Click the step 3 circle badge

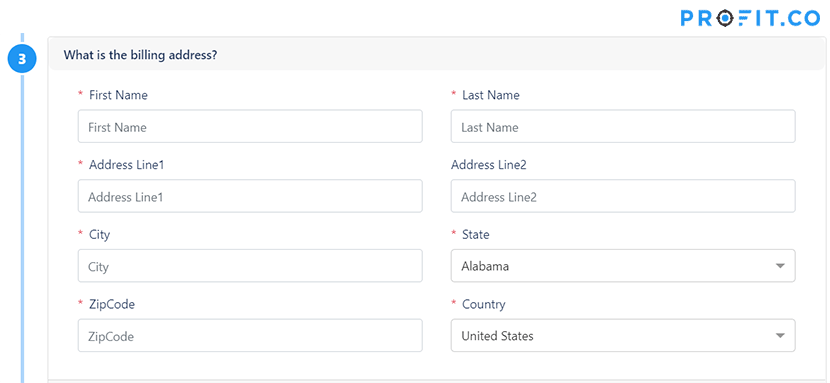(x=22, y=59)
